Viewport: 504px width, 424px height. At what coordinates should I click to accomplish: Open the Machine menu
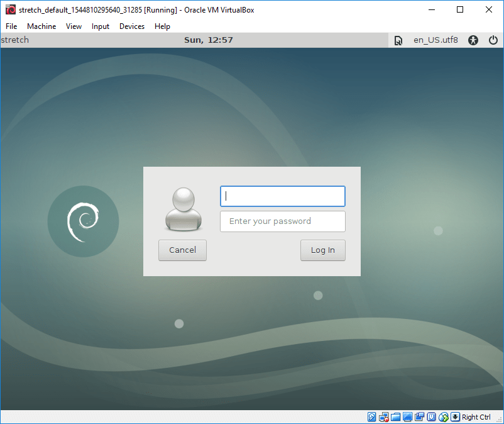(41, 26)
